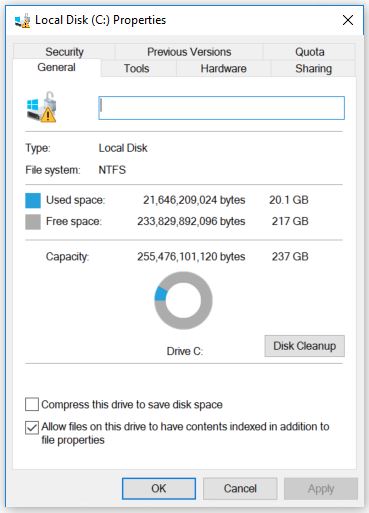The image size is (369, 513).
Task: Click the Cancel button
Action: 240,488
